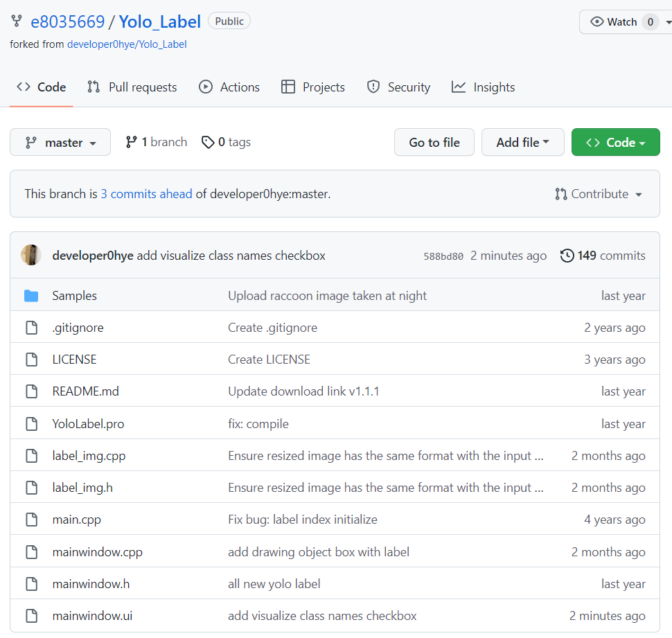This screenshot has width=672, height=638.
Task: Click 'all new yolo label' commit message
Action: (274, 583)
